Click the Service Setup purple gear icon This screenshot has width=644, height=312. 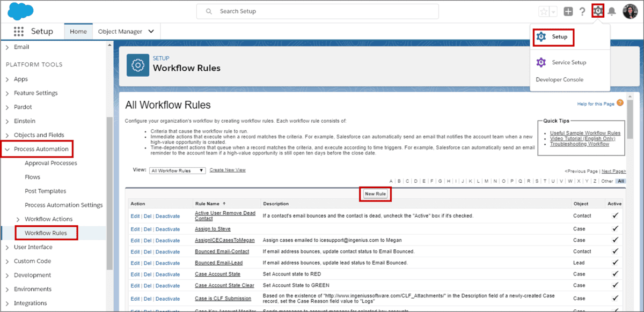pyautogui.click(x=541, y=62)
